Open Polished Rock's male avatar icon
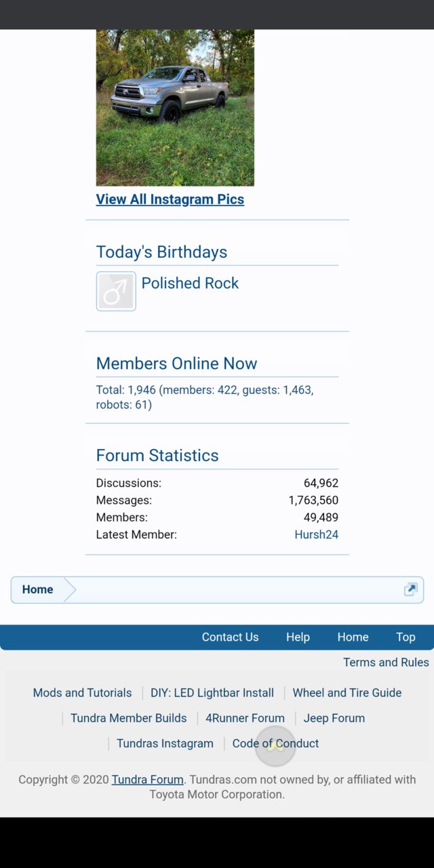434x868 pixels. (x=116, y=292)
